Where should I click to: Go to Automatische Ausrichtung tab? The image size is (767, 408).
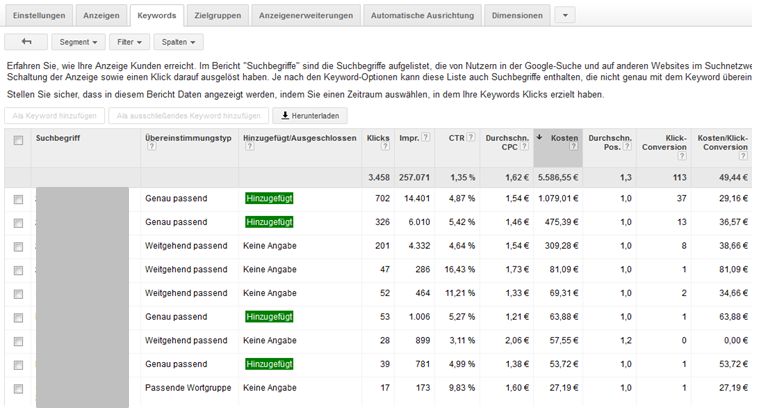click(422, 15)
